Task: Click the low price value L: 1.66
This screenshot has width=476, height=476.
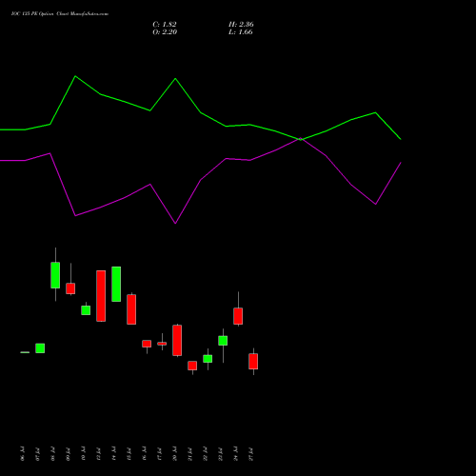Action: click(241, 32)
